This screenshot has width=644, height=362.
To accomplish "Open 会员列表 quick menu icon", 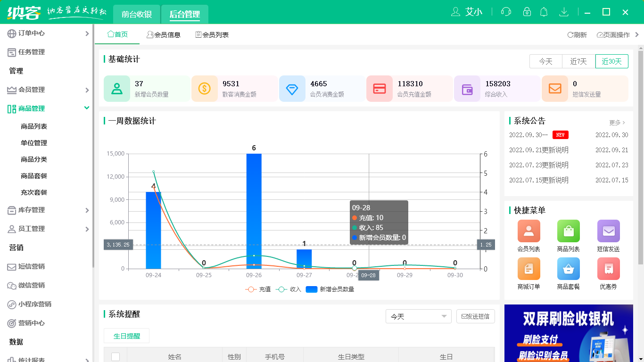I will [528, 231].
